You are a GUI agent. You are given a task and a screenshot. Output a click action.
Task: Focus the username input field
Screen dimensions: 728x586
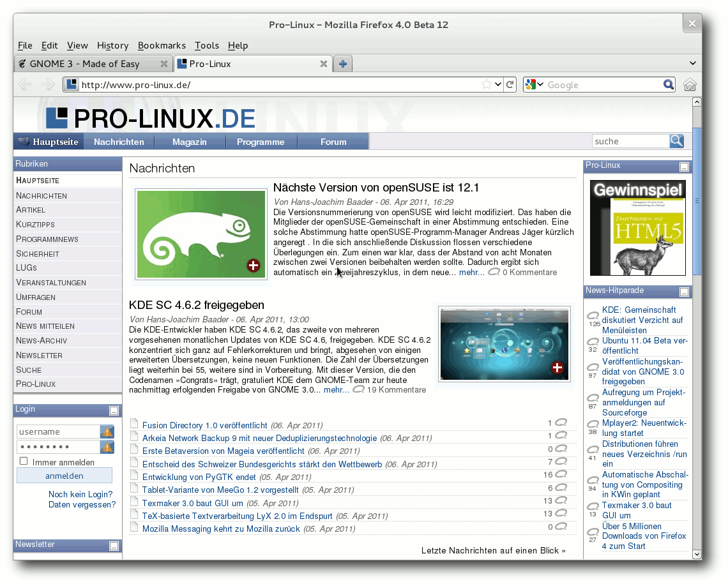pos(59,432)
